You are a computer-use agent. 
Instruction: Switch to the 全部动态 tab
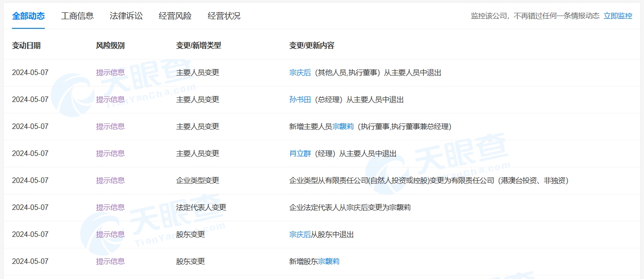(x=28, y=16)
